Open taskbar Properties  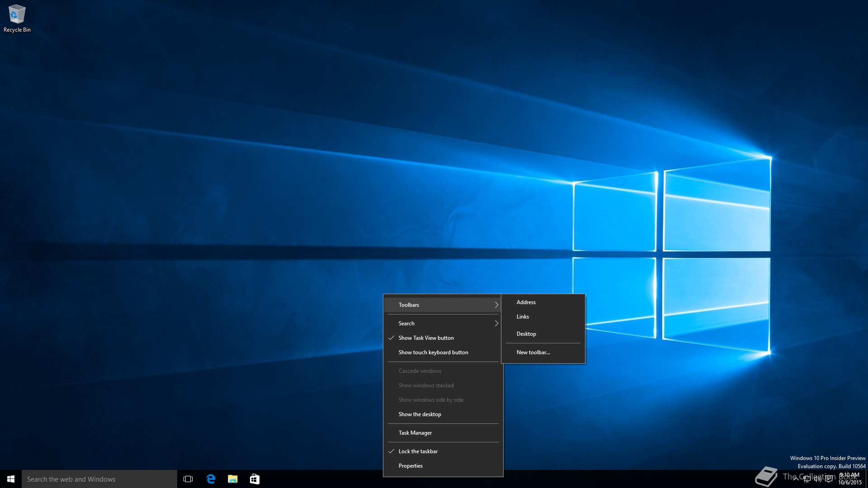(443, 466)
